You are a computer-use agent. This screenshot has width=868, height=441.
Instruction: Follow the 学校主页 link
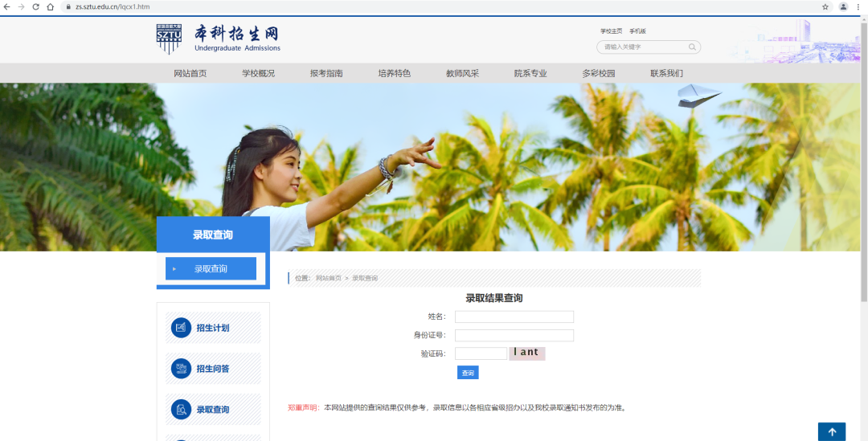pos(611,31)
